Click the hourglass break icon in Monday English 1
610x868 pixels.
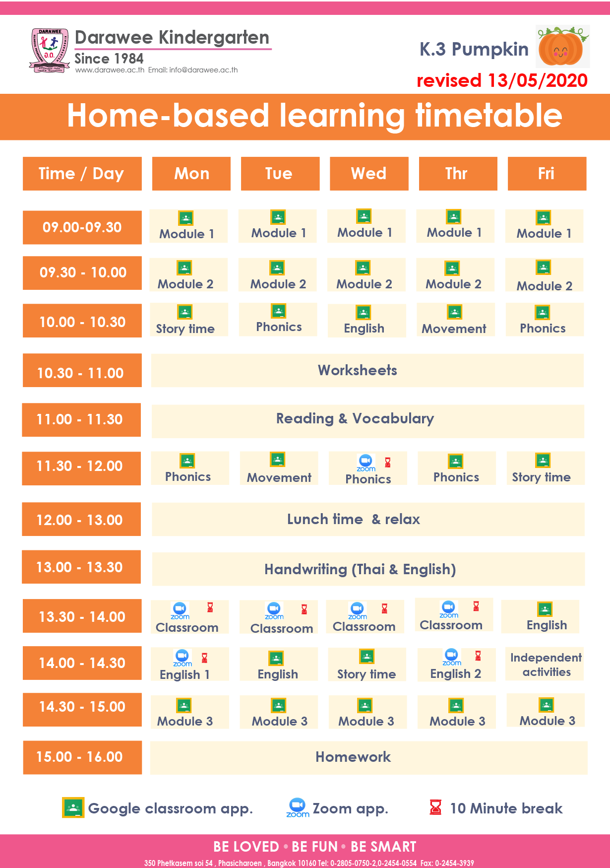point(204,658)
